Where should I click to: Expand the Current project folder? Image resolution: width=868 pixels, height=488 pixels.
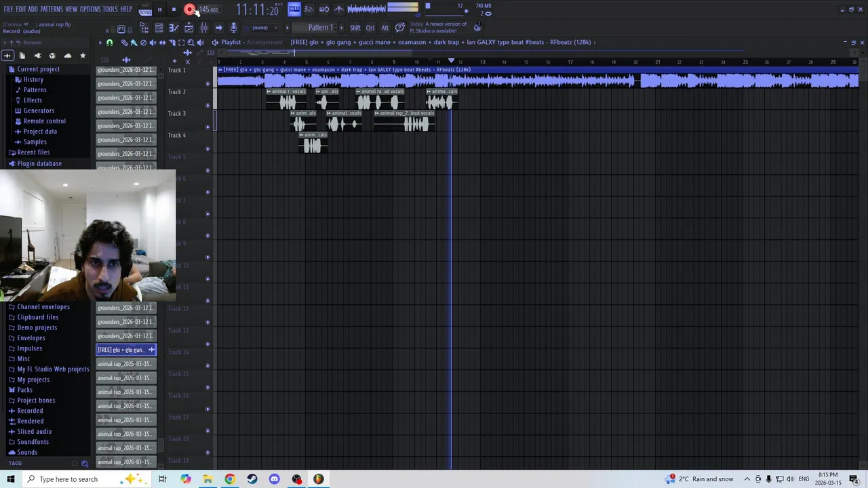point(38,69)
